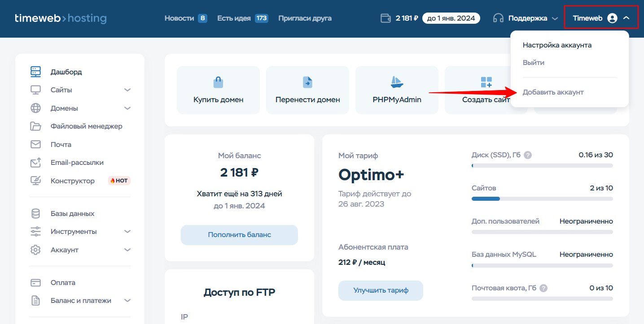Click the Upgrade tariff button

[381, 290]
